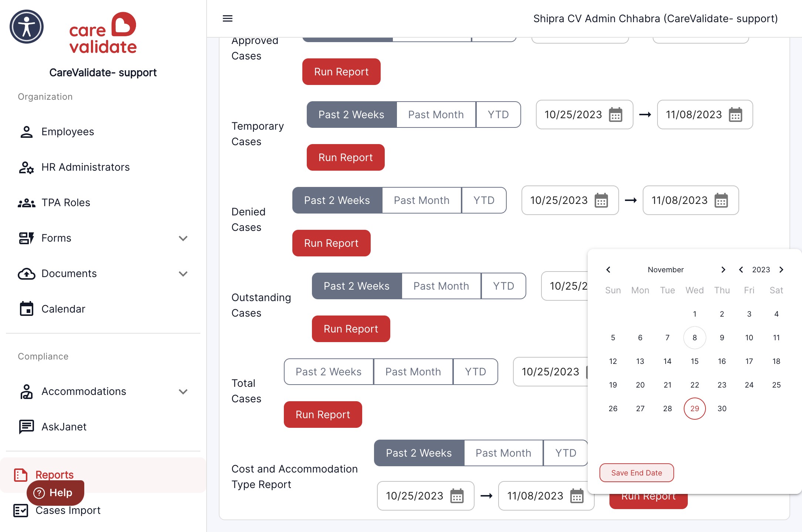Open TPA Roles page

(103, 202)
